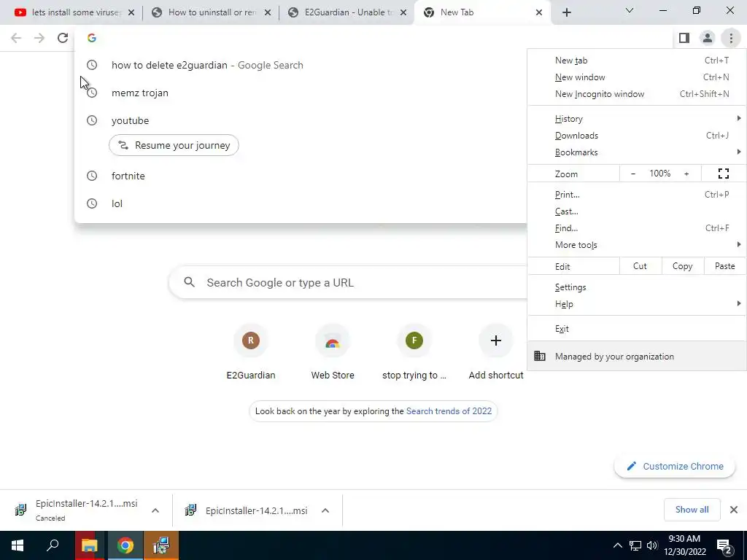This screenshot has width=747, height=560.
Task: Open Settings from the Chrome menu
Action: (x=636, y=287)
